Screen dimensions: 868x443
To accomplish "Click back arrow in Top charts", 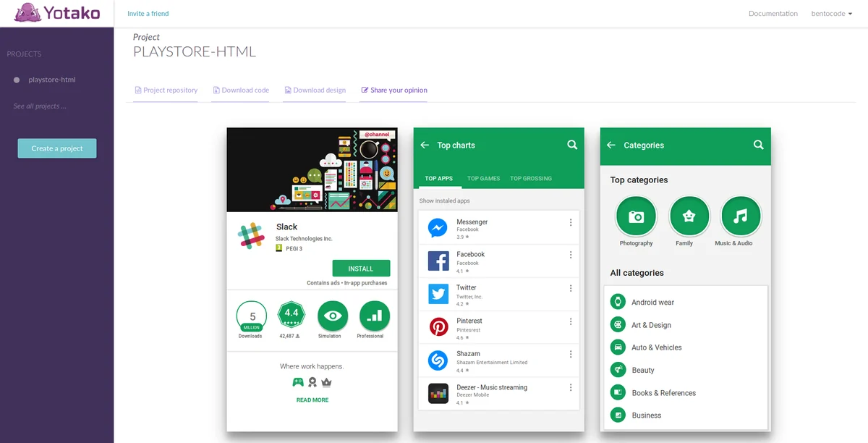I will pos(425,145).
